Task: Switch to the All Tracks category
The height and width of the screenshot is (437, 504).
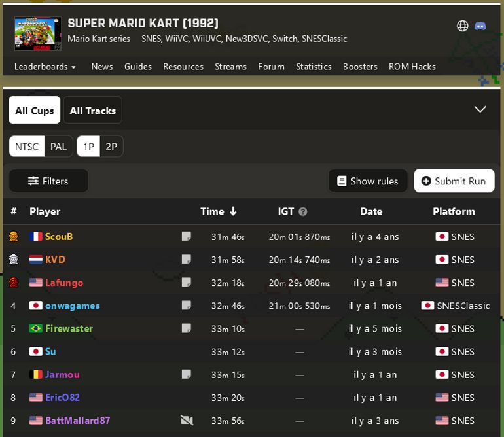Action: pos(92,110)
